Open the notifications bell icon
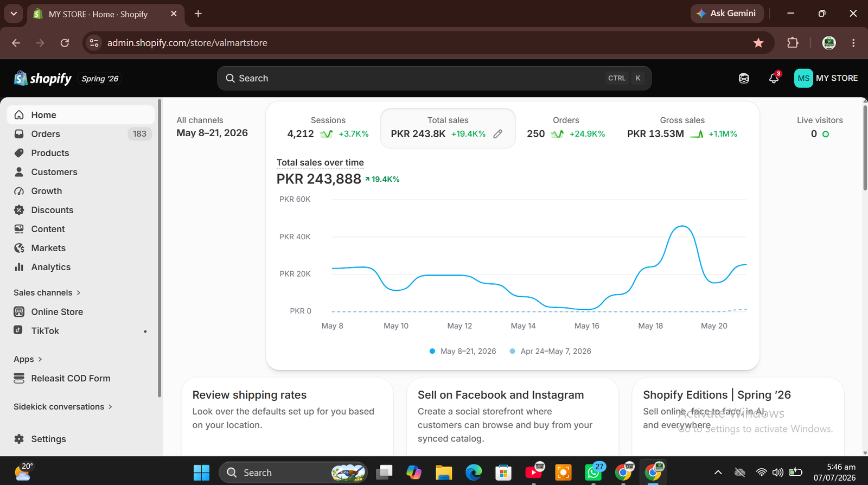This screenshot has width=868, height=485. pos(774,78)
